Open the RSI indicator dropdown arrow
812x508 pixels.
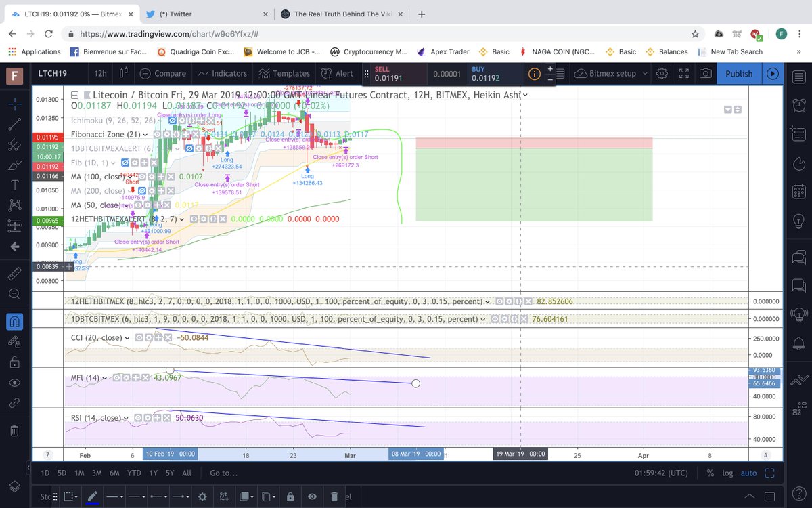pyautogui.click(x=127, y=418)
